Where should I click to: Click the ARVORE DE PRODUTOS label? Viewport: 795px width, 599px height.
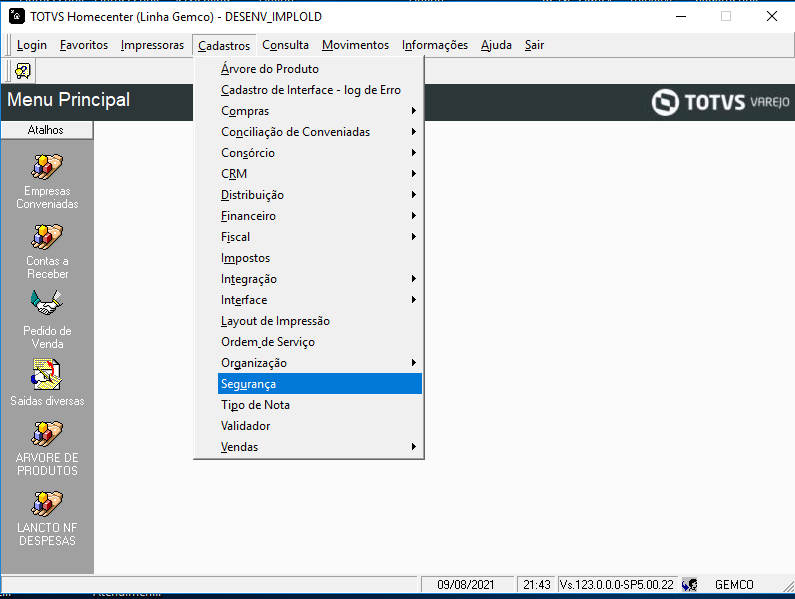[47, 464]
